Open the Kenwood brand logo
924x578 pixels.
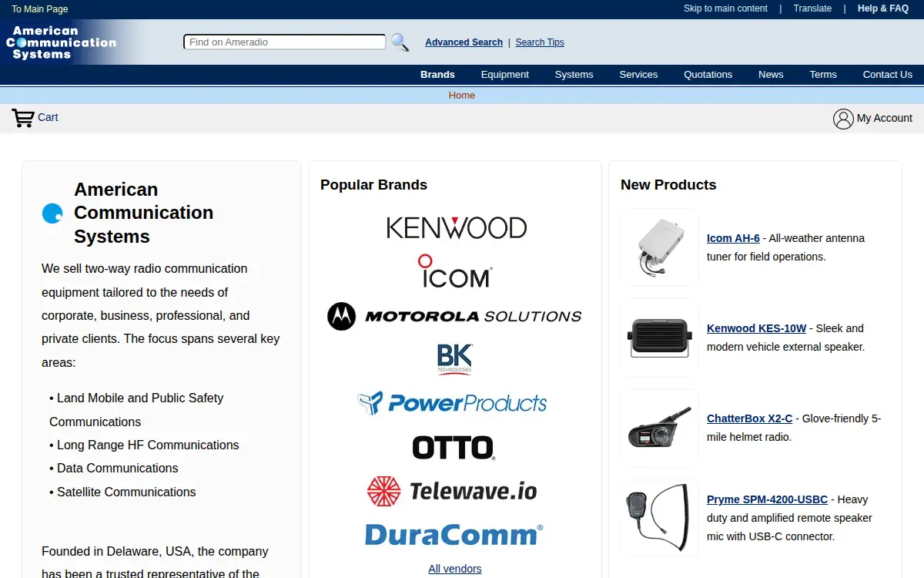(456, 227)
